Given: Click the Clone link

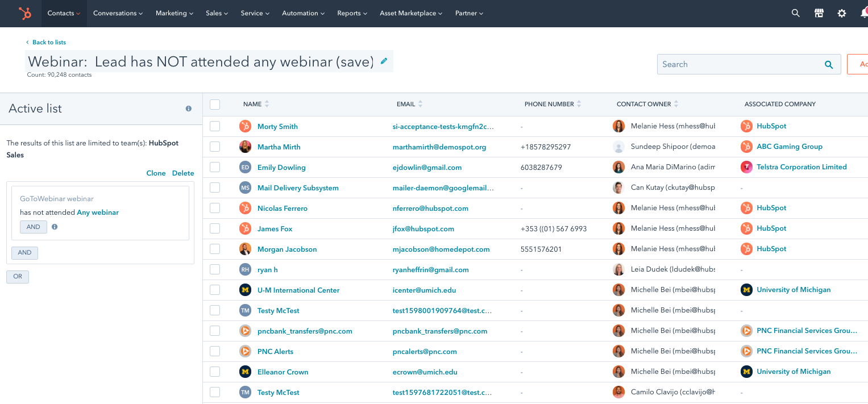Looking at the screenshot, I should [x=156, y=173].
